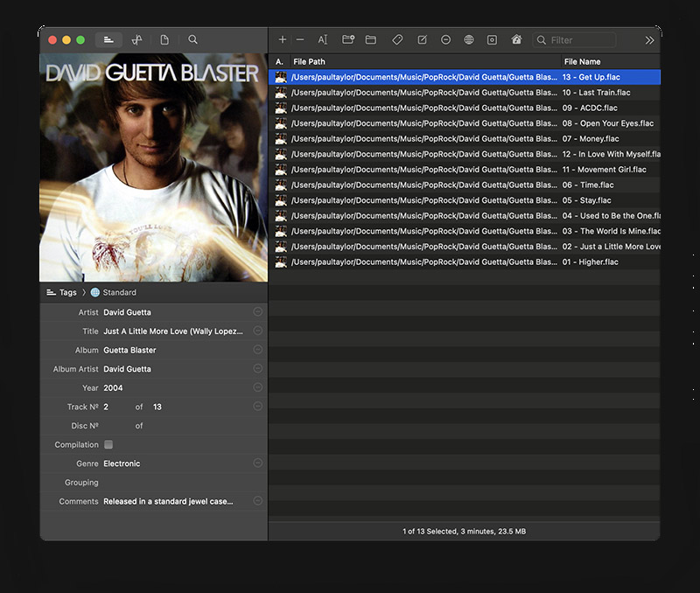The width and height of the screenshot is (700, 593).
Task: Click status text "1 of 13 Selected"
Action: click(430, 532)
